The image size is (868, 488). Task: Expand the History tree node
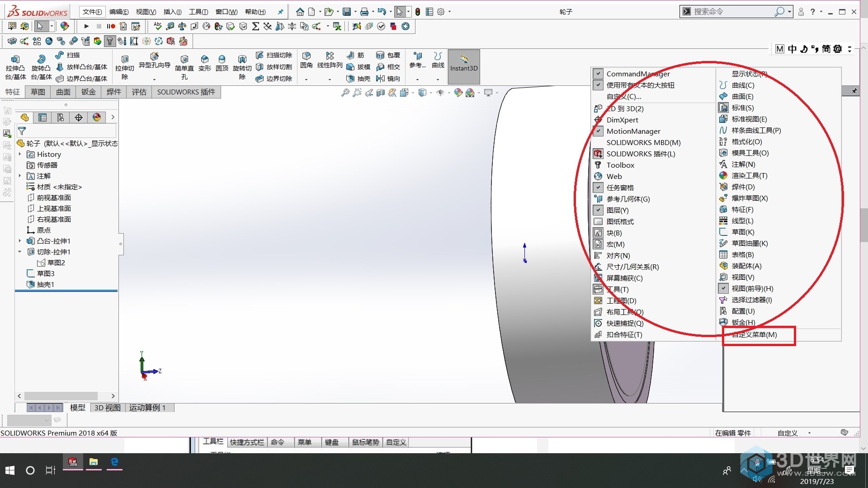pos(19,154)
